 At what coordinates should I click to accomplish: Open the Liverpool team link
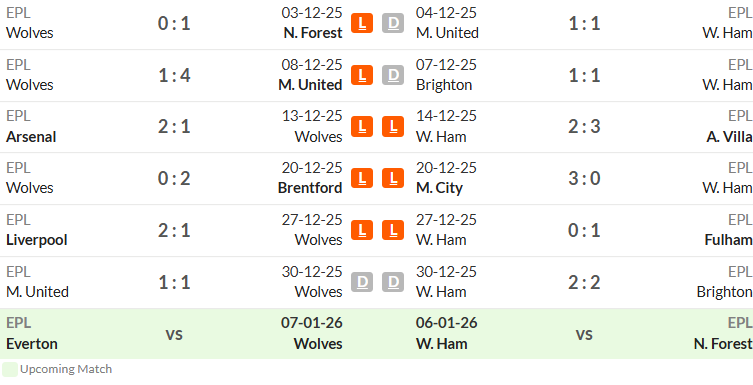(x=36, y=240)
